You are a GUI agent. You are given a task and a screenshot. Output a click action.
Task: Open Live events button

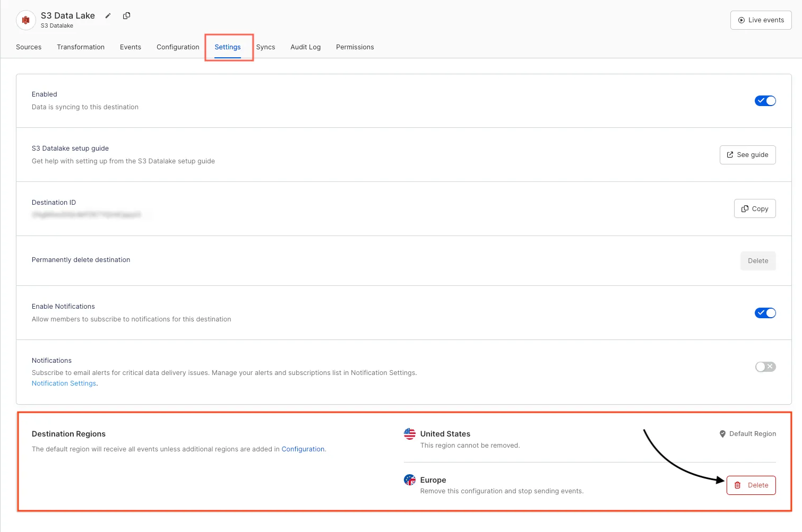click(761, 20)
